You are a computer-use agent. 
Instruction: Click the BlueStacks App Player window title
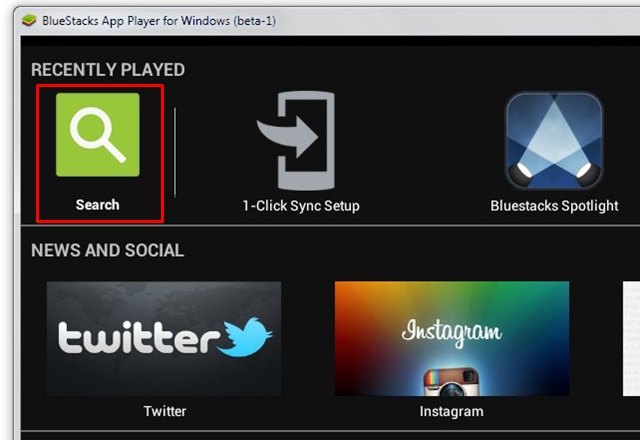tap(159, 20)
